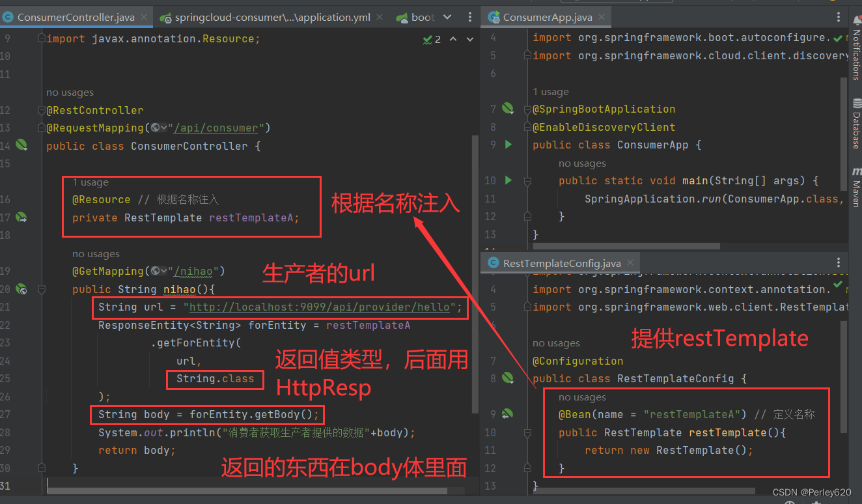The height and width of the screenshot is (504, 862).
Task: Collapse fold marker at @RequestMapping line
Action: [42, 128]
